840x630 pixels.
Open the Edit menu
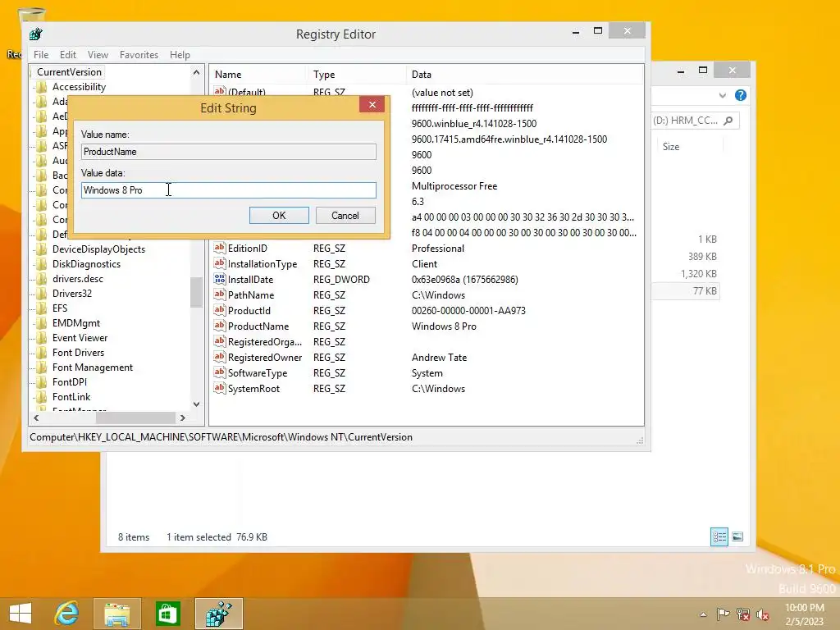point(67,55)
